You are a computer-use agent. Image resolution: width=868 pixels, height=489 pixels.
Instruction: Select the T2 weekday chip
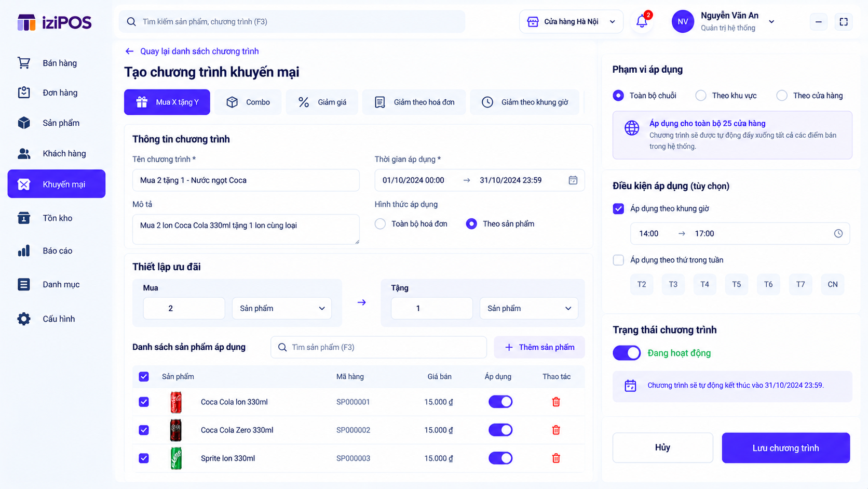coord(642,284)
